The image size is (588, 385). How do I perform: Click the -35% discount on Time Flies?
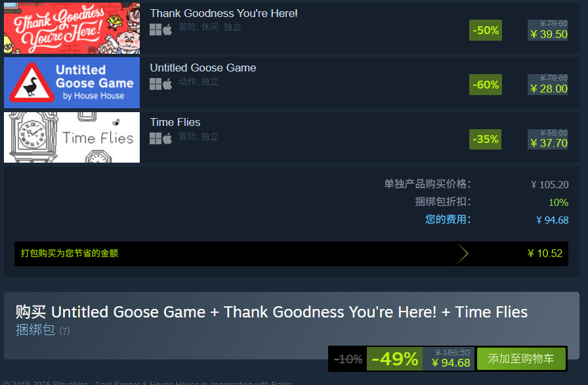click(485, 140)
